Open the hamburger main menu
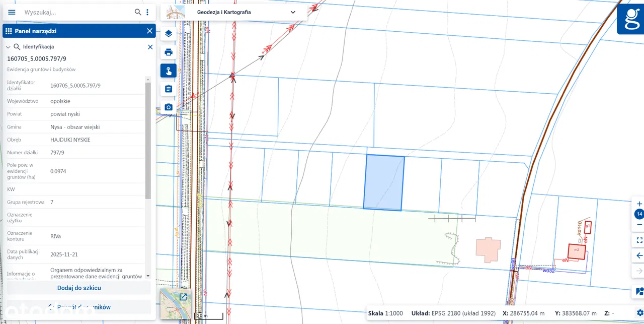The width and height of the screenshot is (644, 324). (12, 12)
